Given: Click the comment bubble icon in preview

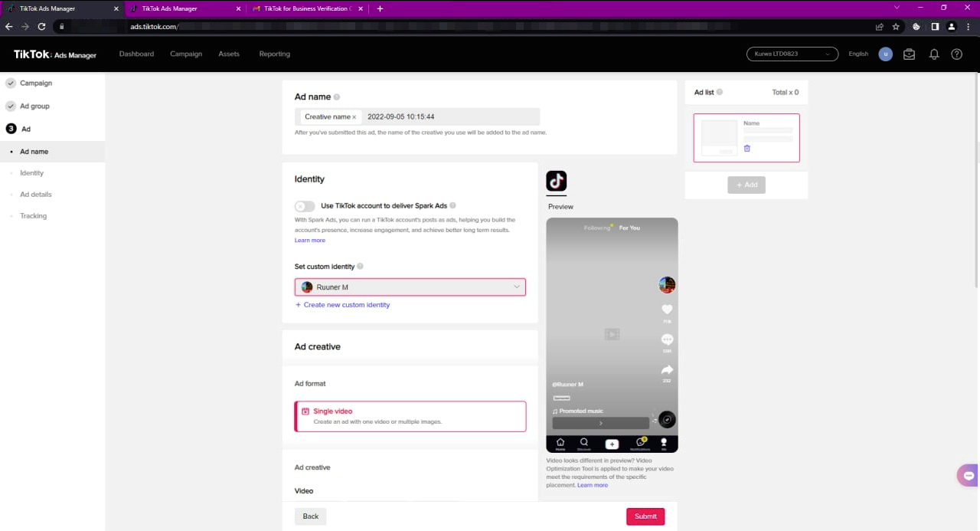Looking at the screenshot, I should pyautogui.click(x=667, y=339).
